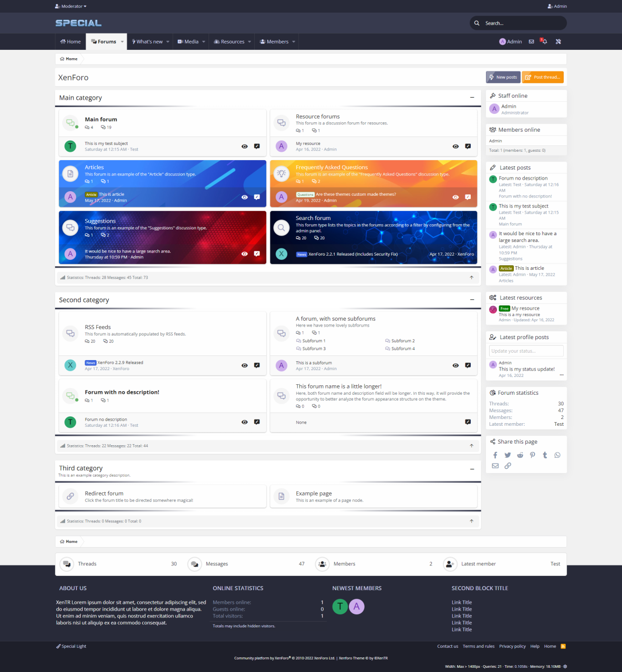The width and height of the screenshot is (622, 672).
Task: Share this page by email icon
Action: (x=495, y=466)
